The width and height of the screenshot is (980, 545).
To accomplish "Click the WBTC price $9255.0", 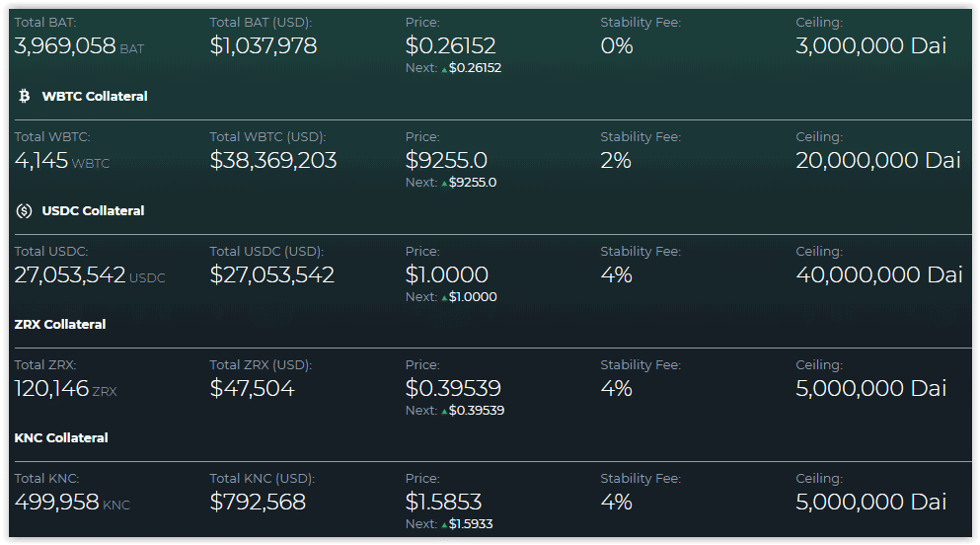I will pos(446,161).
